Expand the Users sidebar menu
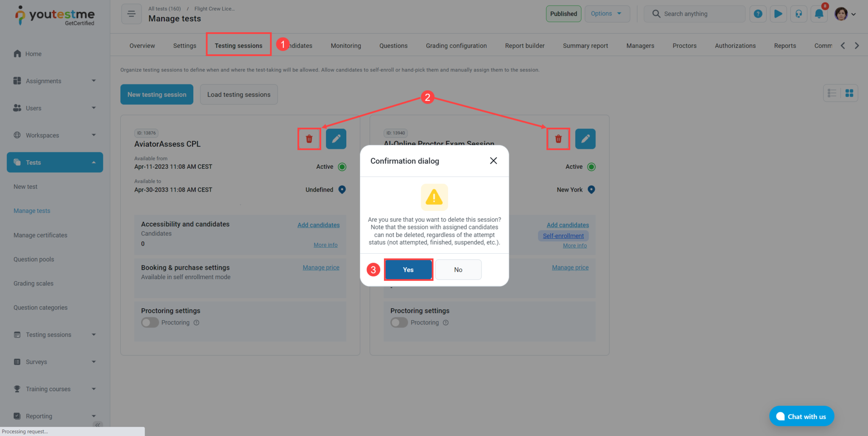The height and width of the screenshot is (436, 868). click(x=55, y=108)
